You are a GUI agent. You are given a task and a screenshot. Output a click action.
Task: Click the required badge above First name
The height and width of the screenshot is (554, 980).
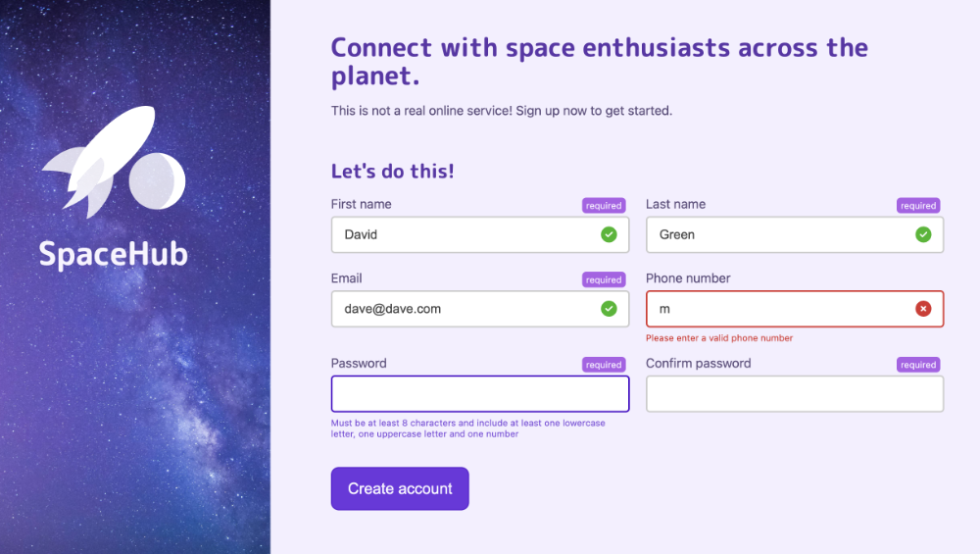[604, 206]
